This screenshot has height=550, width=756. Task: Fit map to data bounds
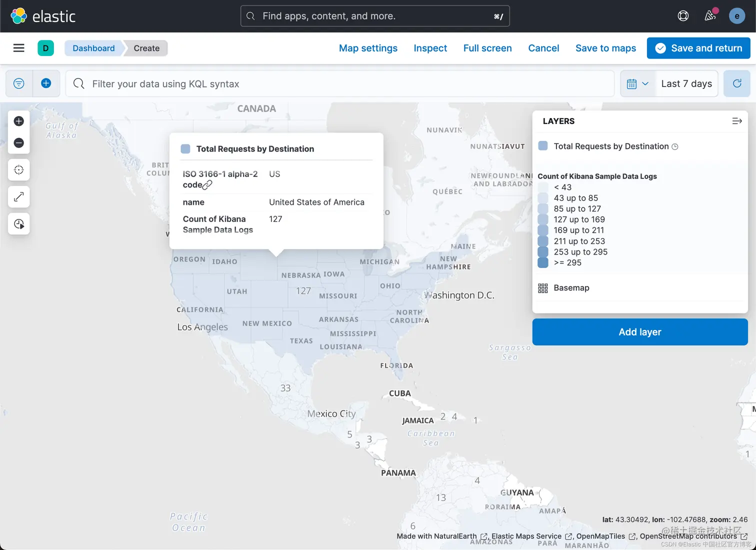click(19, 170)
